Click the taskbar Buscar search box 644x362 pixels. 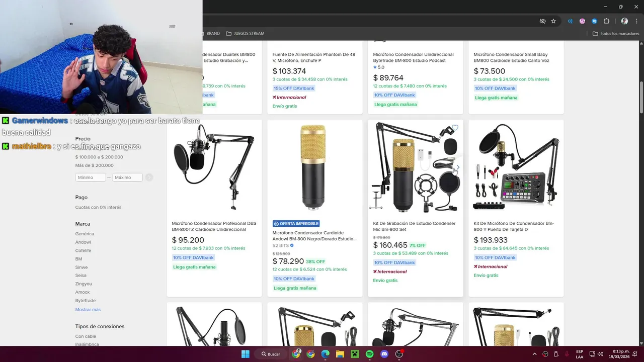click(270, 354)
